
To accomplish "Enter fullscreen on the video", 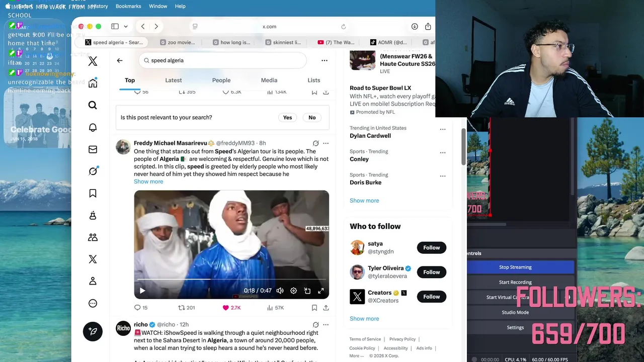I will 320,291.
